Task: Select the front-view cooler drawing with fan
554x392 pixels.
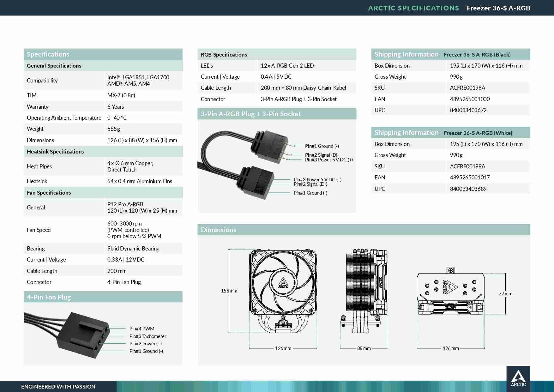Action: (283, 291)
